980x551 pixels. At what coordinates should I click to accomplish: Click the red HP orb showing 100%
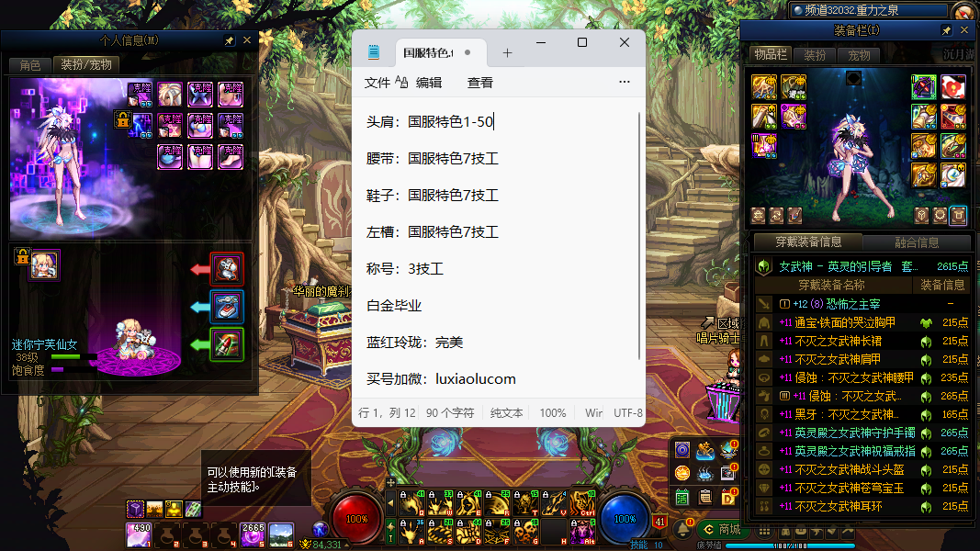click(x=357, y=518)
